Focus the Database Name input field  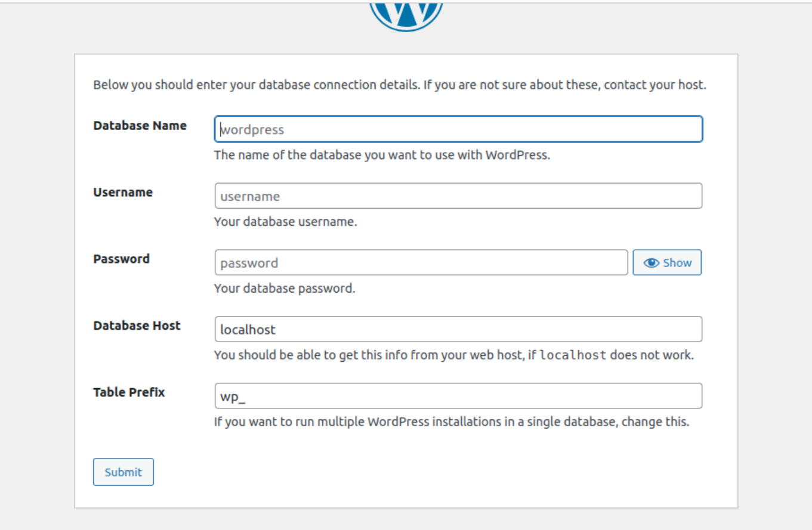pos(458,129)
